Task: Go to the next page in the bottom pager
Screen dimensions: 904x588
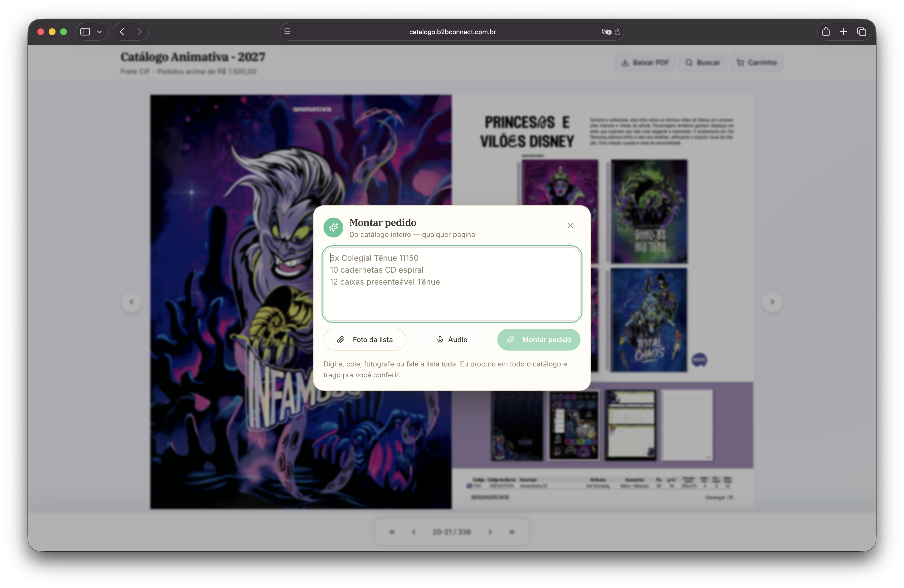Action: 490,532
